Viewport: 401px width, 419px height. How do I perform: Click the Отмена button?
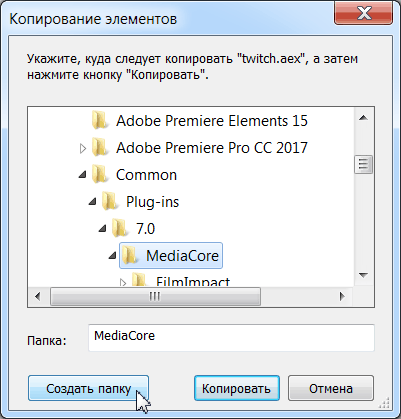(x=331, y=388)
